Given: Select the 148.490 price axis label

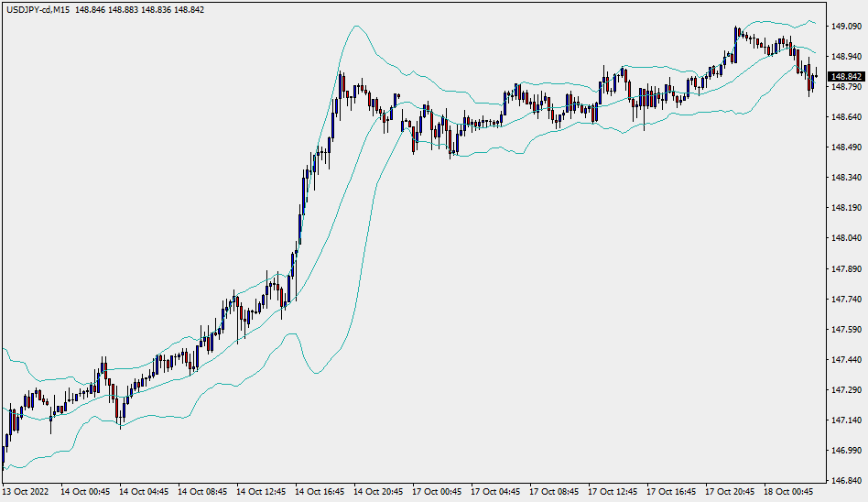Looking at the screenshot, I should (847, 147).
